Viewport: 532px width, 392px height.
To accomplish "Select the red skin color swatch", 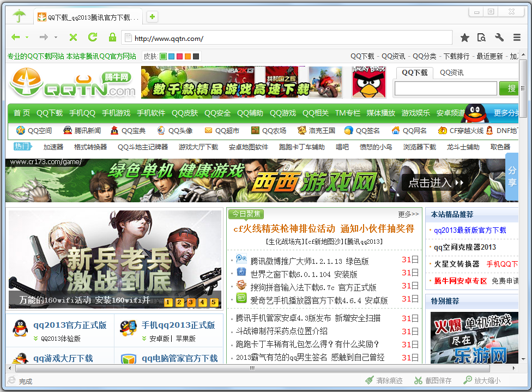I will pos(179,56).
